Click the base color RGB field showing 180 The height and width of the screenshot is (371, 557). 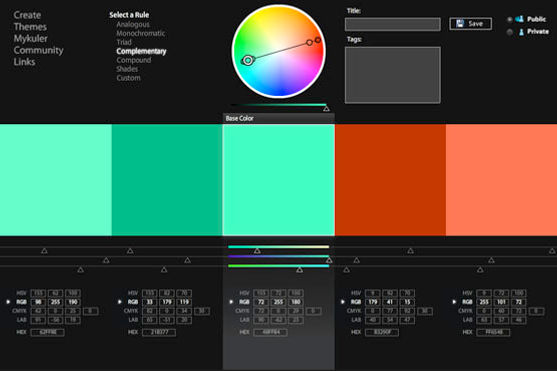pos(296,302)
